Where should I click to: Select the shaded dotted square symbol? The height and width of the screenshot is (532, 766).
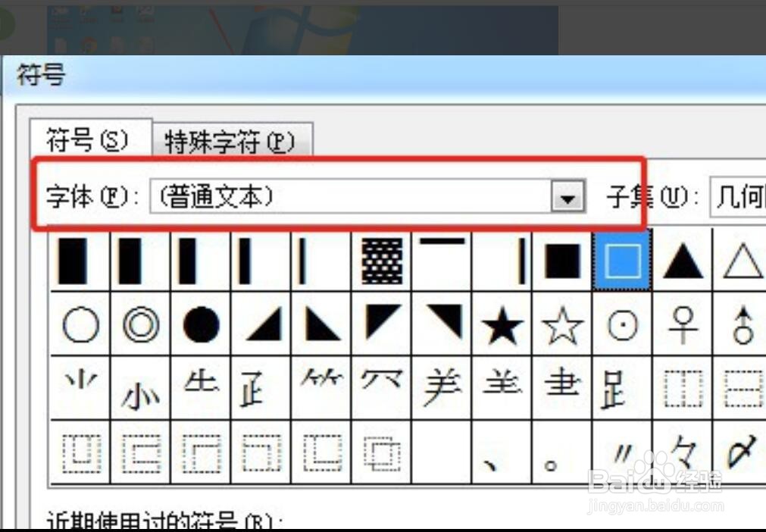(380, 262)
